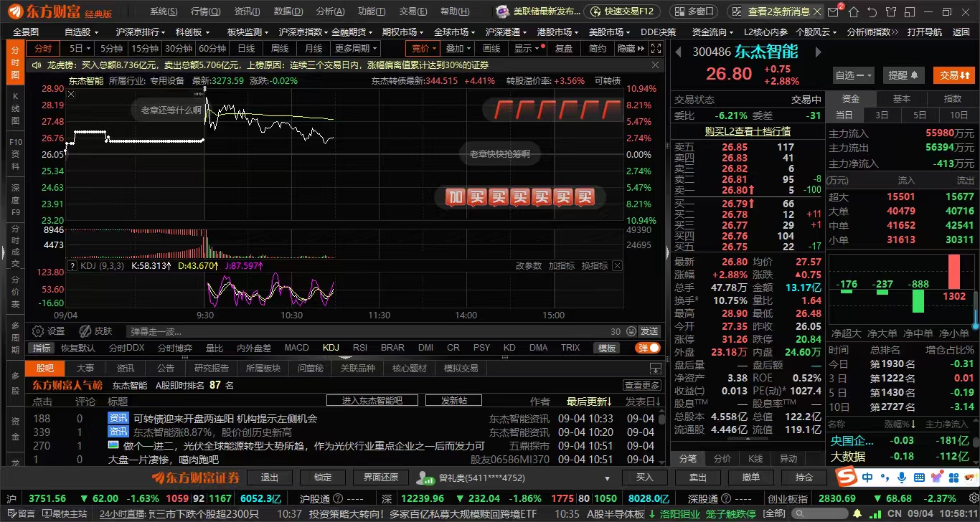Open the 交易(I) menu
980x522 pixels.
413,11
